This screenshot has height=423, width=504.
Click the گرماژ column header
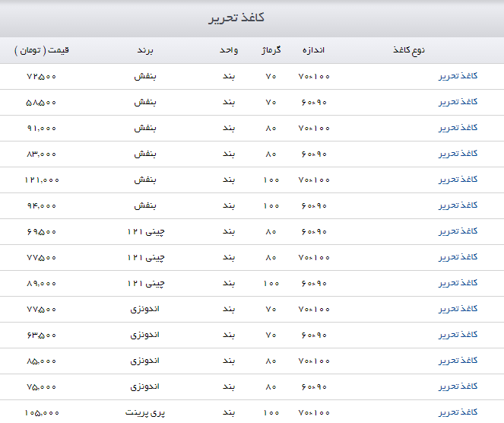[x=271, y=50]
